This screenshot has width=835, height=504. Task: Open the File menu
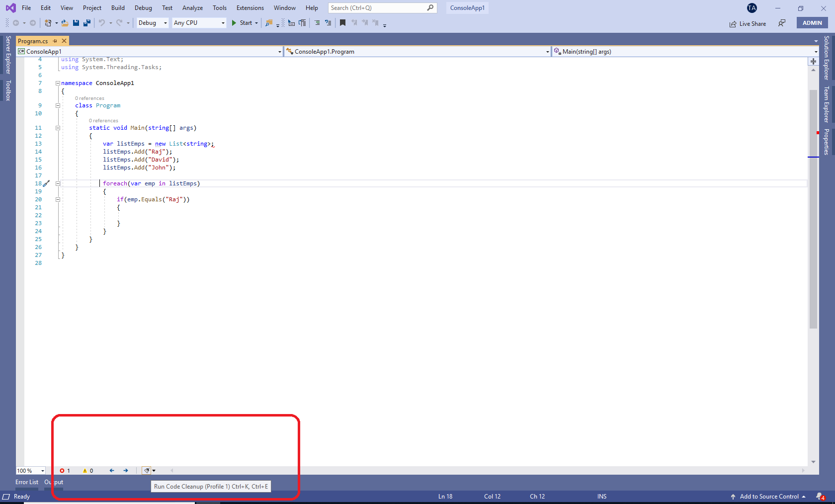pos(26,8)
